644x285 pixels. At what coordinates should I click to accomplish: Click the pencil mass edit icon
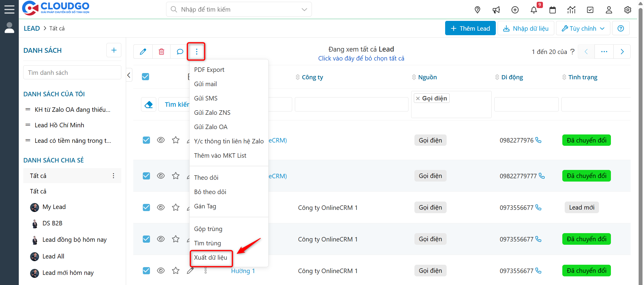tap(143, 52)
